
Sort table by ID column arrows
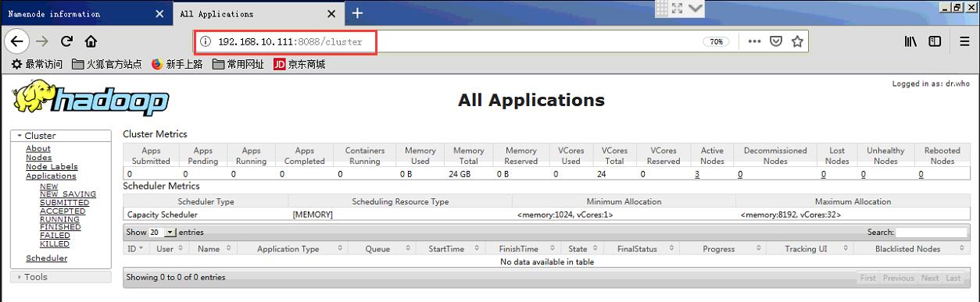click(137, 249)
